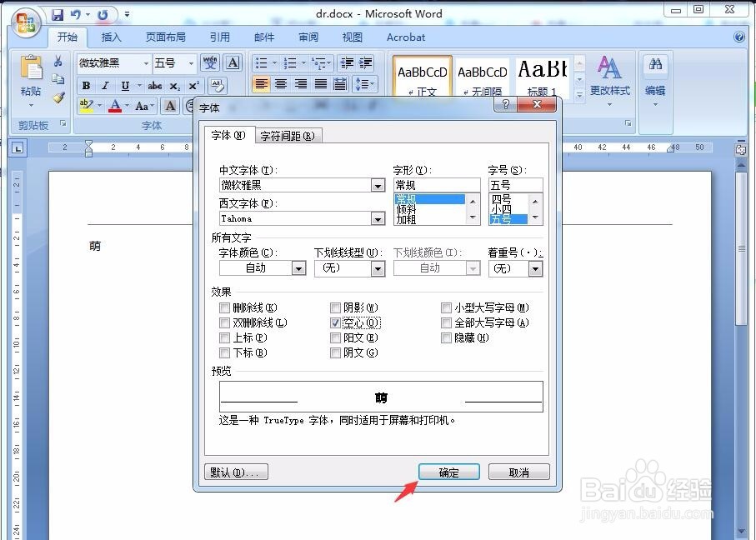Viewport: 756px width, 540px height.
Task: Check the 双删除线 double strikethrough checkbox
Action: [x=224, y=322]
